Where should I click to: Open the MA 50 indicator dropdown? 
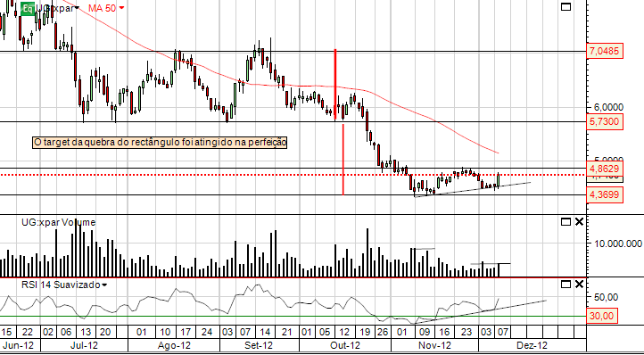[x=121, y=8]
